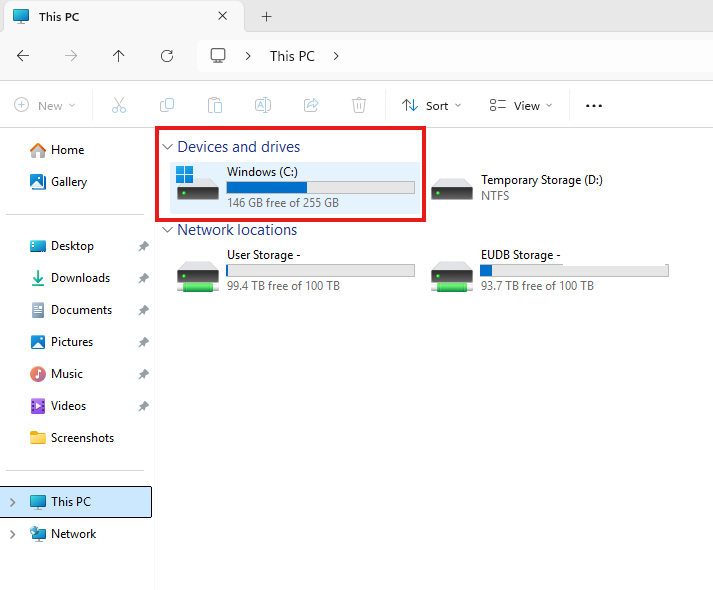Screen dimensions: 713x590
Task: Open Pictures in the sidebar
Action: pos(61,342)
